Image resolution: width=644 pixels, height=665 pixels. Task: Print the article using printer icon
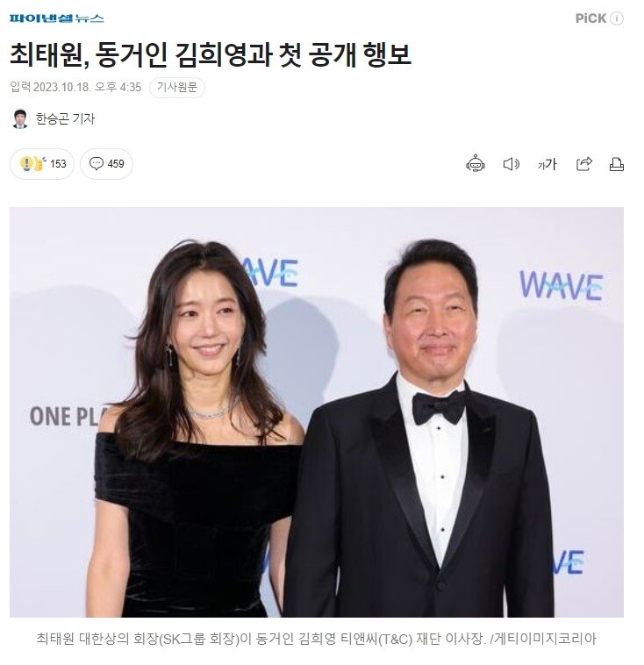click(x=617, y=164)
